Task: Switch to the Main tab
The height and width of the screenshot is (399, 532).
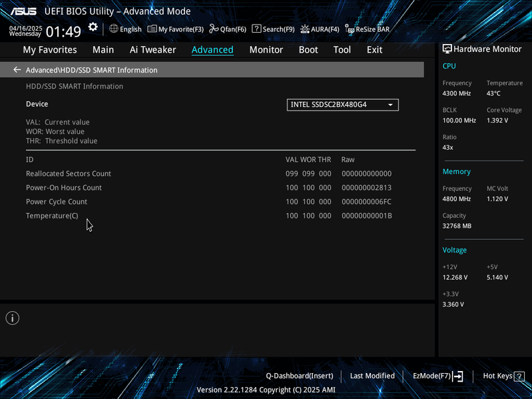Action: pyautogui.click(x=103, y=49)
